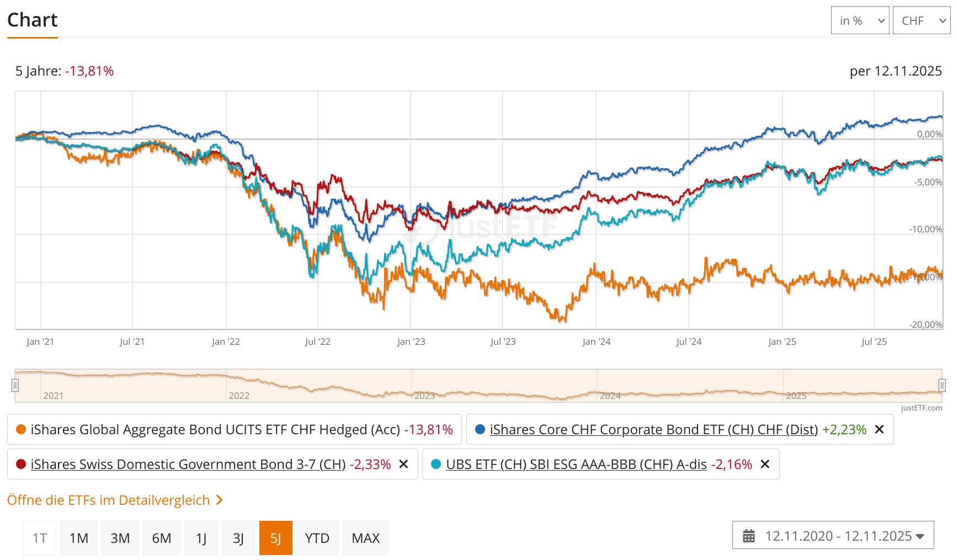This screenshot has width=958, height=560.
Task: Remove UBS ETF SBI ESG AAA-BBB
Action: pos(765,464)
